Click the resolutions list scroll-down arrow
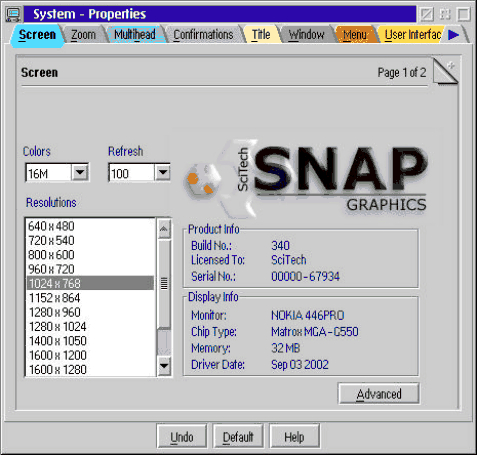Image resolution: width=477 pixels, height=455 pixels. (x=164, y=366)
